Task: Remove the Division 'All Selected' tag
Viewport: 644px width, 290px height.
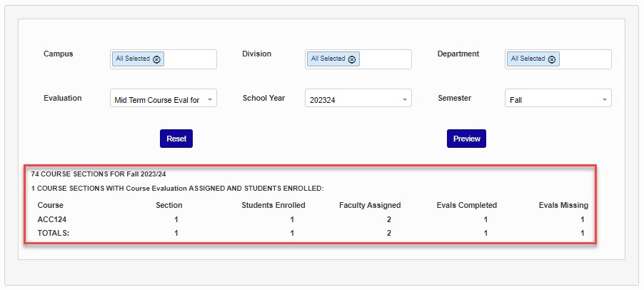Action: click(x=352, y=59)
